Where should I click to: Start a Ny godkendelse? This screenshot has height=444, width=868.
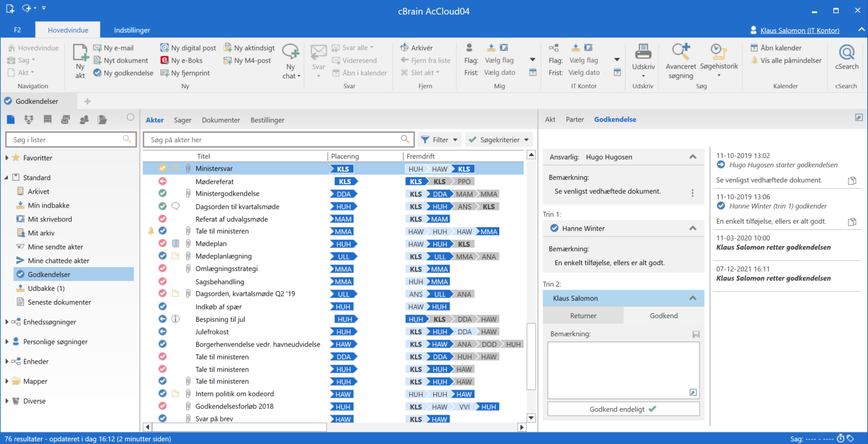[124, 73]
